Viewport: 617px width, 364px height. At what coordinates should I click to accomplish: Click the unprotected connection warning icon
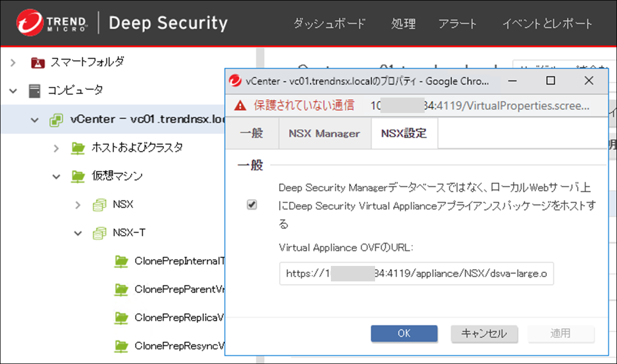(x=241, y=105)
